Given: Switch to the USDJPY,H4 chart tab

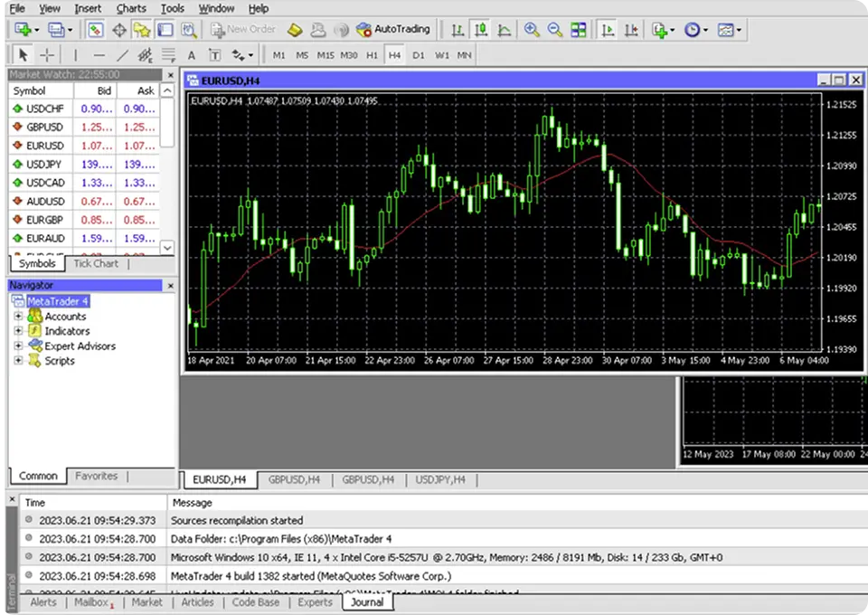Looking at the screenshot, I should coord(441,479).
